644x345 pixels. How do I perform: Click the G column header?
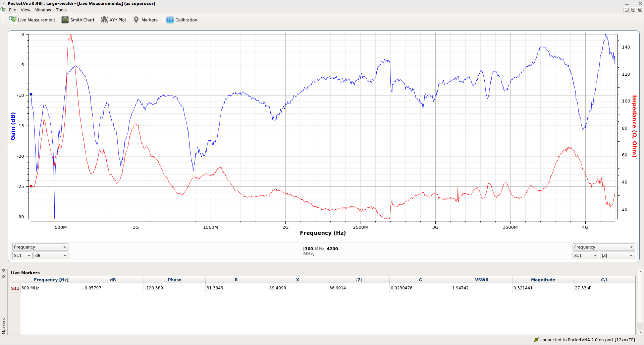tap(420, 280)
